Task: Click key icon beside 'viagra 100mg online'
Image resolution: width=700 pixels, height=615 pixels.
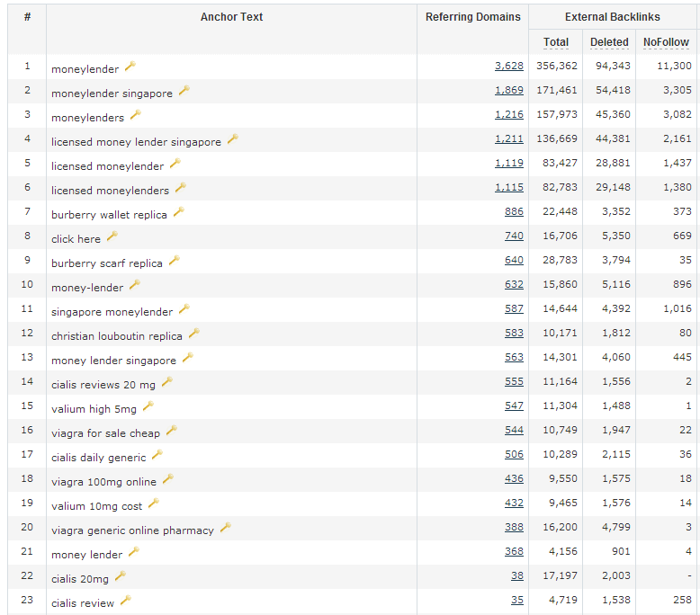Action: point(168,479)
